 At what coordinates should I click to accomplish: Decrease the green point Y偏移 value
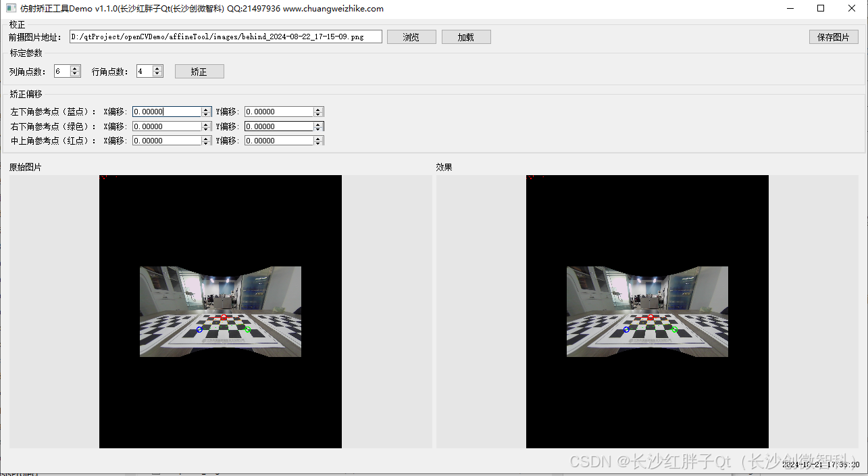tap(317, 128)
